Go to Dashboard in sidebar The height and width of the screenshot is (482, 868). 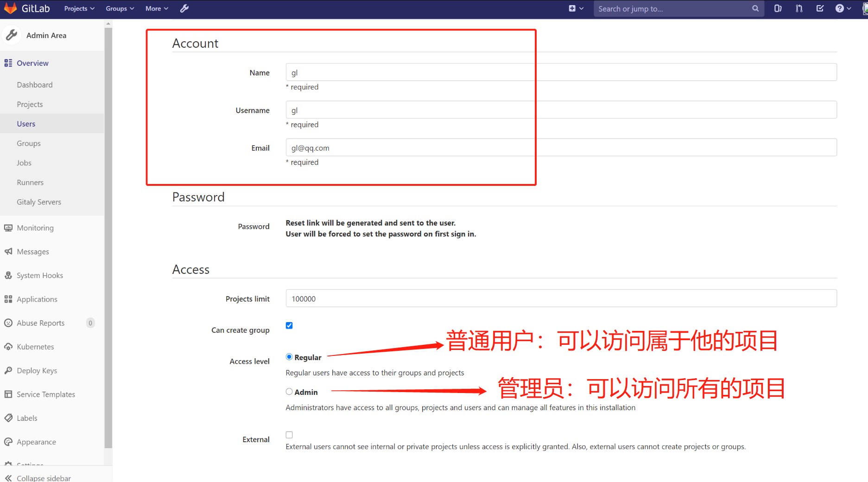pos(35,85)
